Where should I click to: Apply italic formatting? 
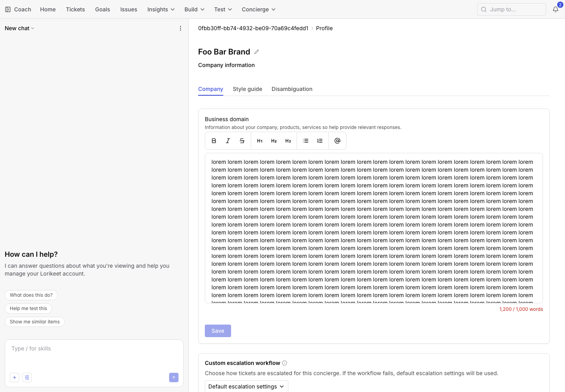(x=228, y=141)
